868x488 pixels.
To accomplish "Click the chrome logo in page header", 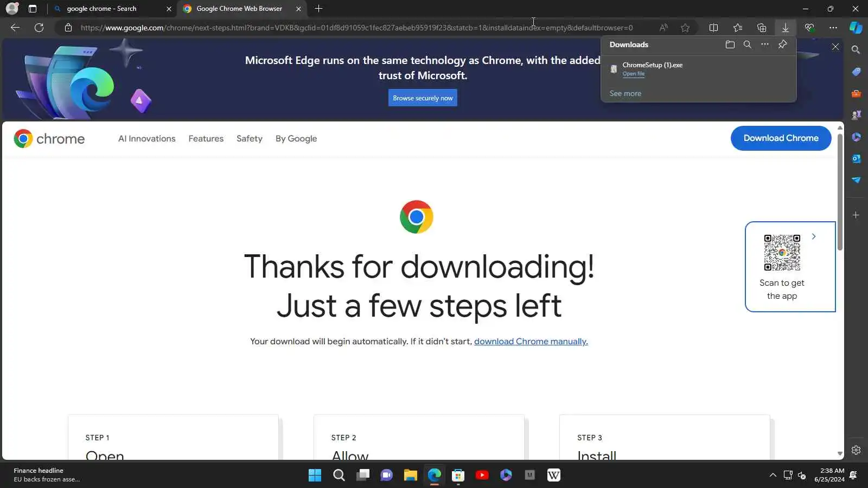I will pyautogui.click(x=49, y=139).
